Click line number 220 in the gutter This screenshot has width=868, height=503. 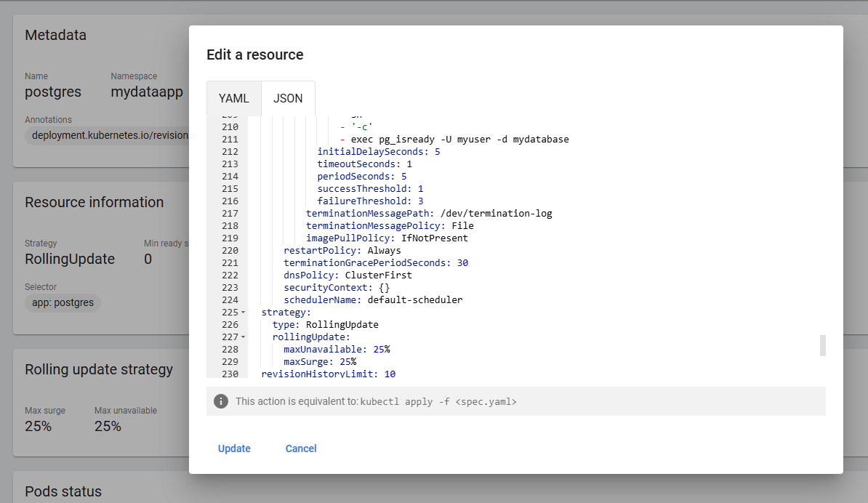(230, 251)
